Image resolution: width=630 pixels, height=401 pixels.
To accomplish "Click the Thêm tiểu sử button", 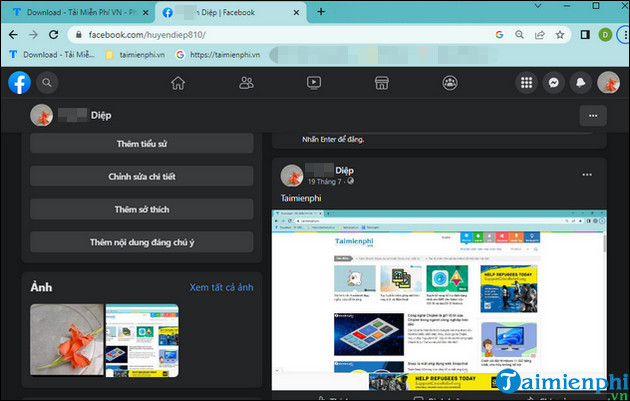I will [x=141, y=144].
